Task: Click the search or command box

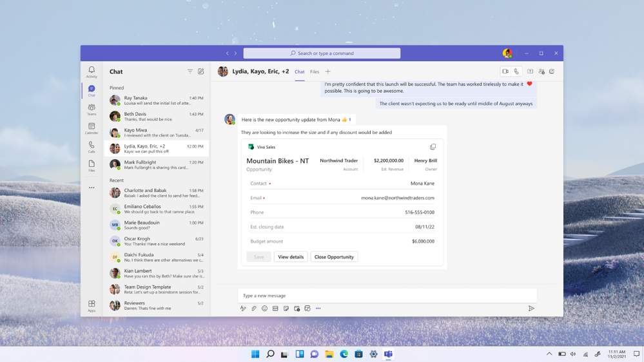Action: pyautogui.click(x=322, y=53)
